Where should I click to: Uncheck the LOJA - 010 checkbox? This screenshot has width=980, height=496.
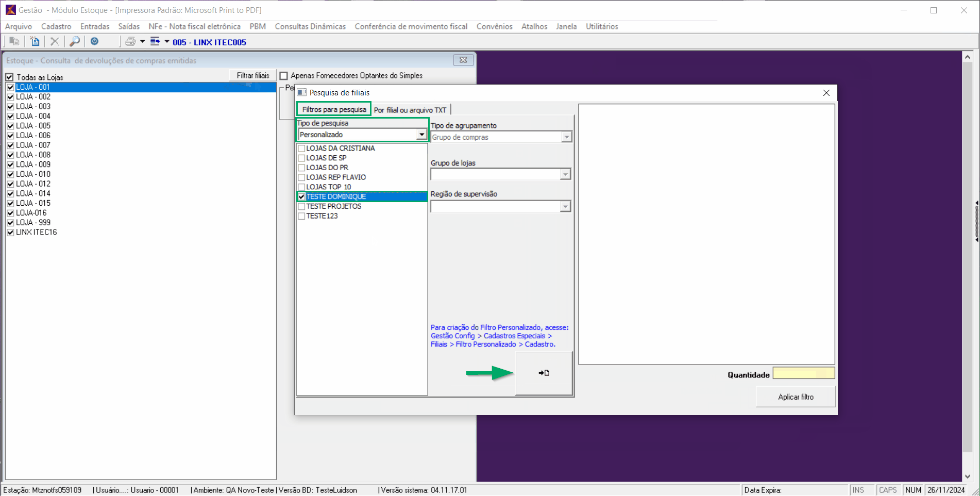pyautogui.click(x=10, y=174)
